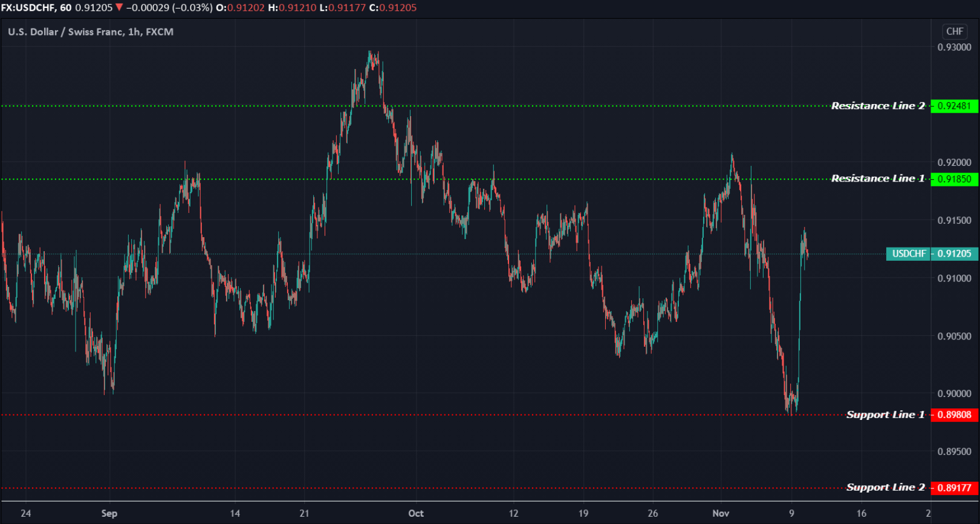
Task: Click the FX:USDCHF, 60 symbol header
Action: click(36, 8)
